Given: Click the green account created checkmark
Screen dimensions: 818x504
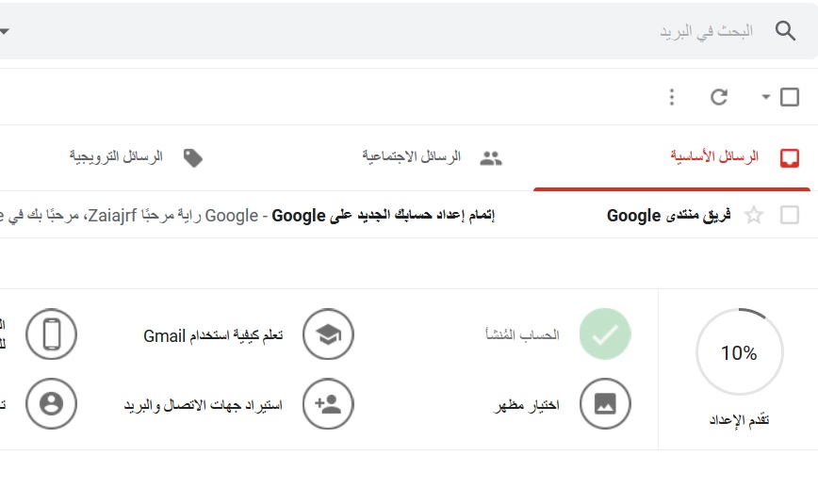Looking at the screenshot, I should [605, 333].
